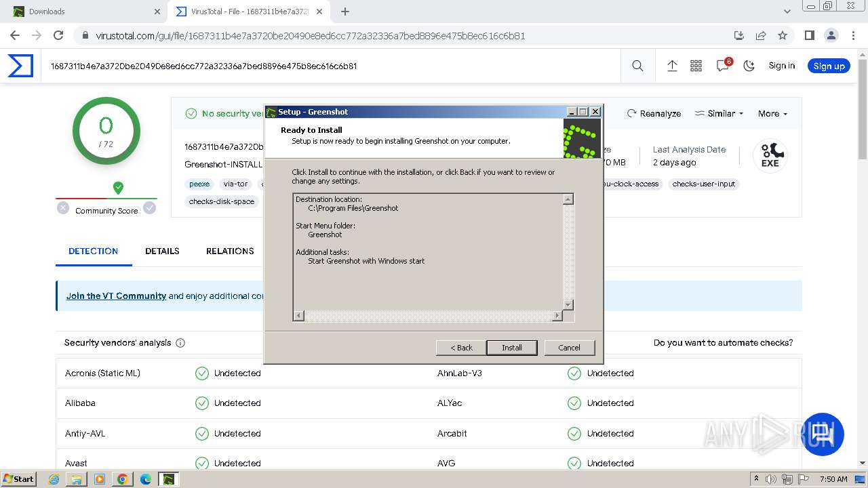The image size is (868, 488).
Task: Click the browser Back arrow
Action: click(x=15, y=35)
